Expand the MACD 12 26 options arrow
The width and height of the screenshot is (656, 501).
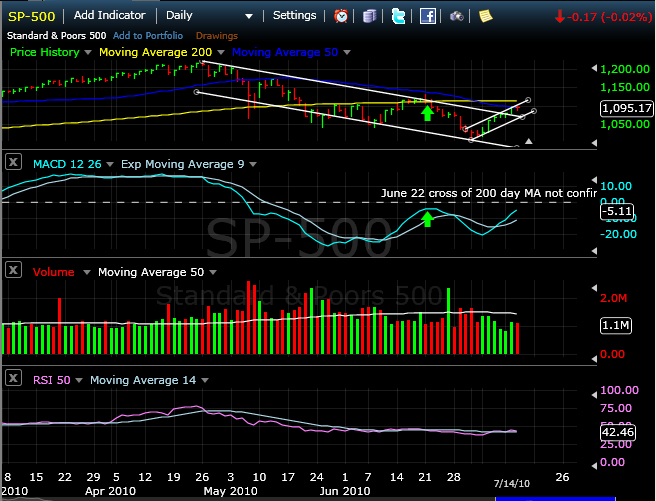pyautogui.click(x=111, y=164)
